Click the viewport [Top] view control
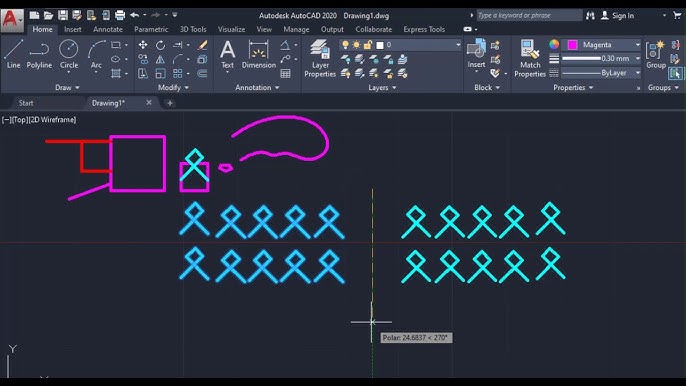The height and width of the screenshot is (386, 686). tap(19, 119)
